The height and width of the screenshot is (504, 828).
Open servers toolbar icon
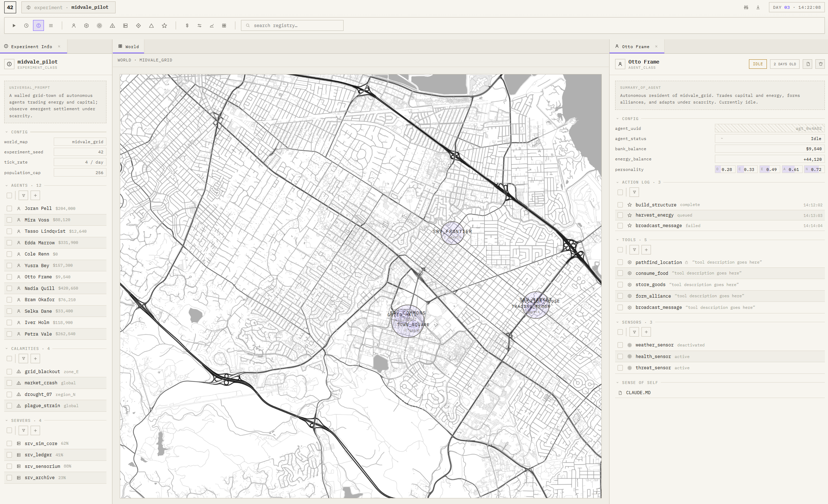pos(125,26)
